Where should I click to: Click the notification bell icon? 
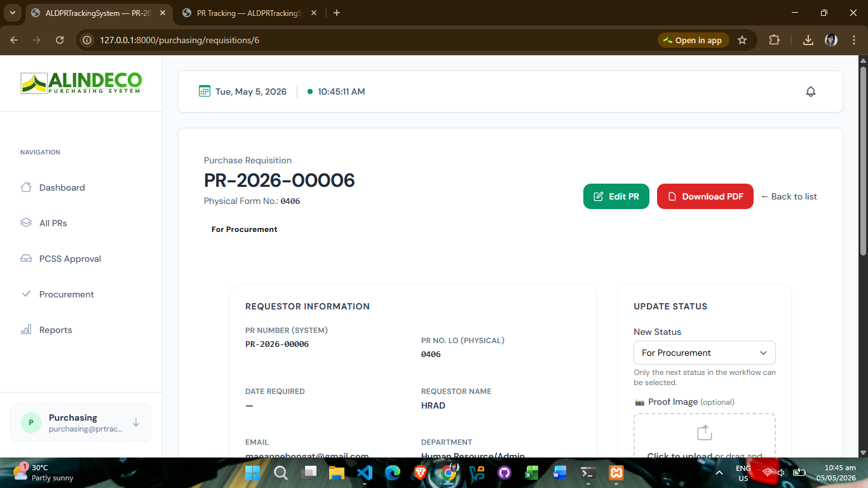(x=810, y=91)
